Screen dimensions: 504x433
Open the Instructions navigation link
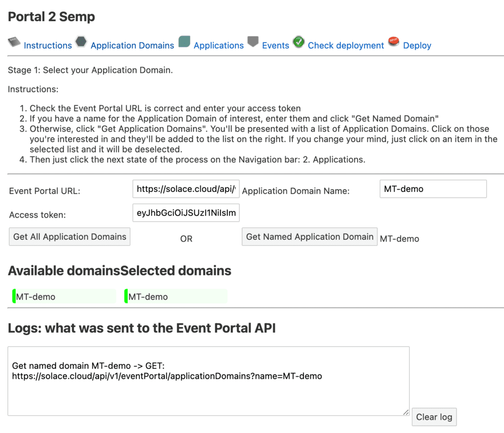[x=48, y=45]
